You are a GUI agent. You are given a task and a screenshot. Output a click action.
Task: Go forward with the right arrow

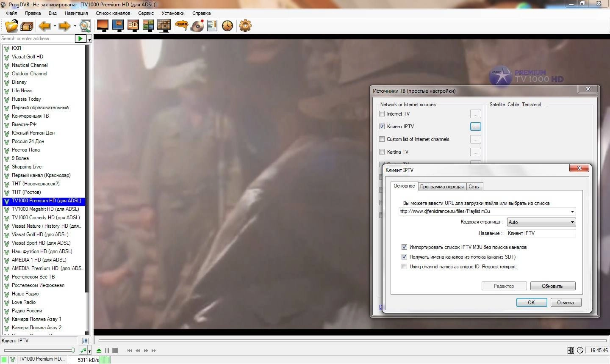pyautogui.click(x=64, y=26)
